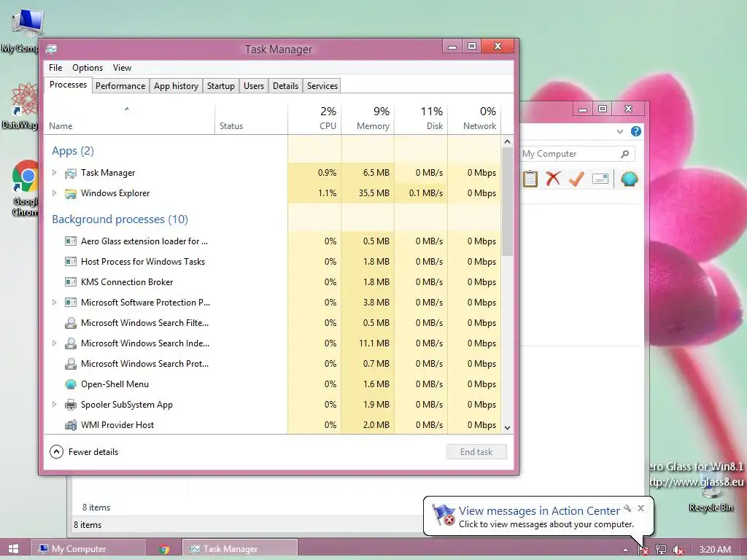Switch to the Users tab
747x560 pixels.
(x=253, y=86)
